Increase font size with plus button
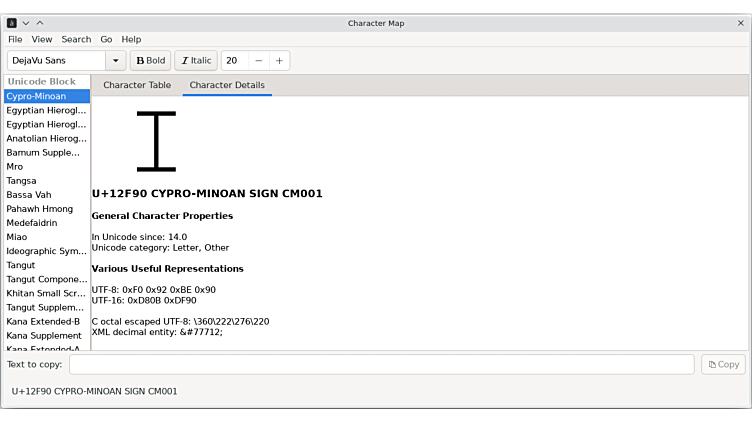The width and height of the screenshot is (752, 423). [279, 61]
